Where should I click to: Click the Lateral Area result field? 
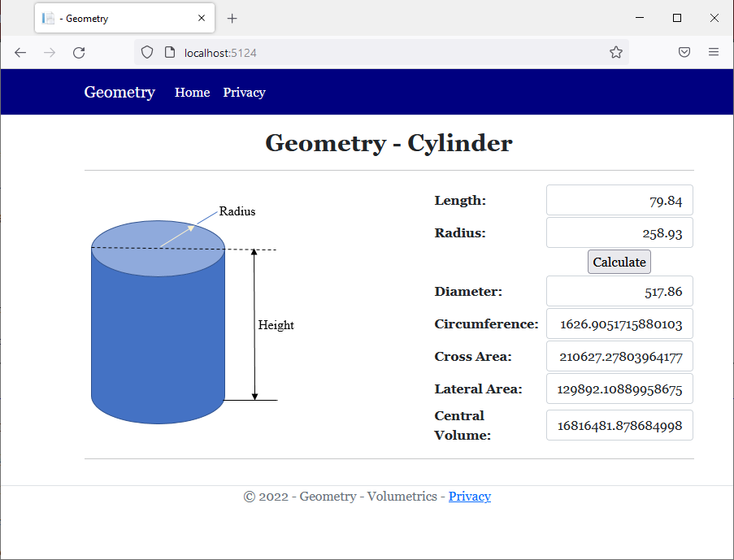point(619,389)
